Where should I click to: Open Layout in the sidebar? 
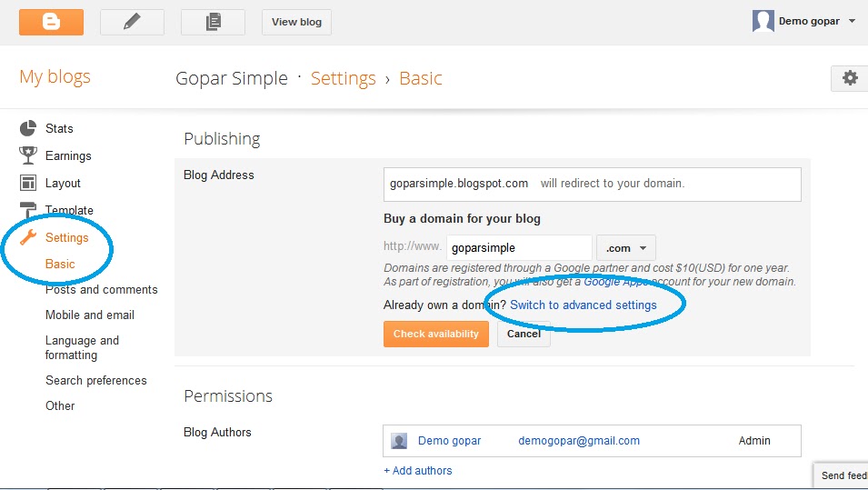pyautogui.click(x=63, y=184)
